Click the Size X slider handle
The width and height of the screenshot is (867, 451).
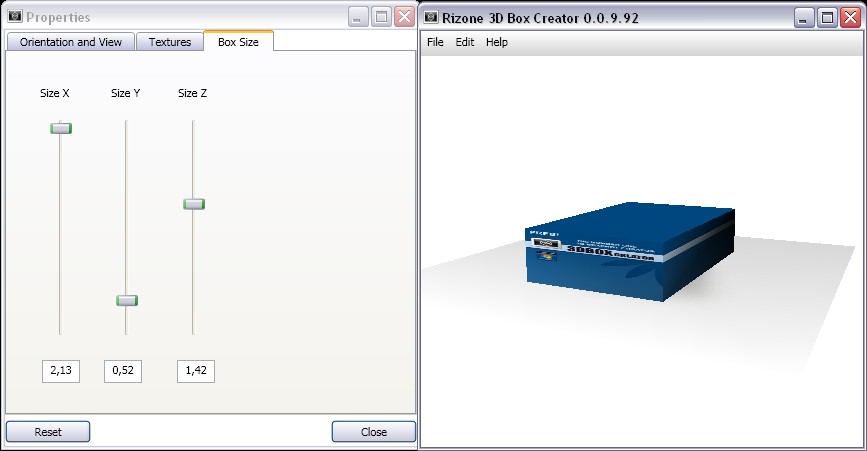61,128
